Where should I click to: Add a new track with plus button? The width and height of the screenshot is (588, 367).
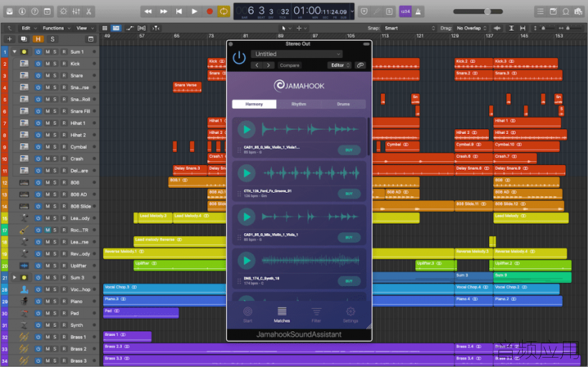coord(9,39)
